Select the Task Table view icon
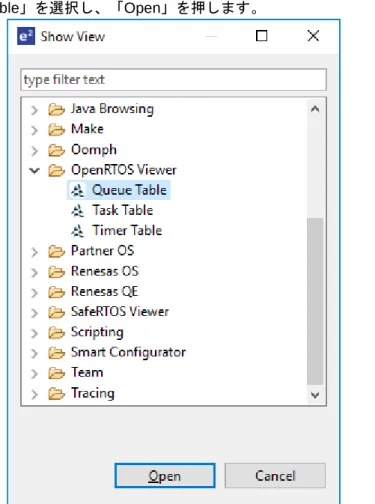 tap(77, 211)
